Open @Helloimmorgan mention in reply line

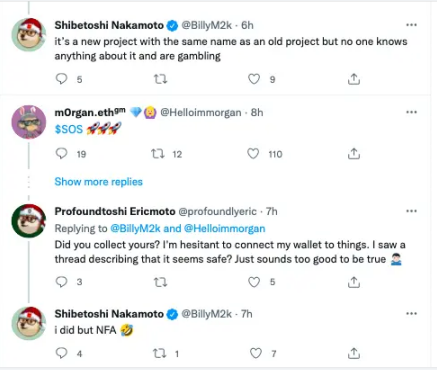(224, 228)
